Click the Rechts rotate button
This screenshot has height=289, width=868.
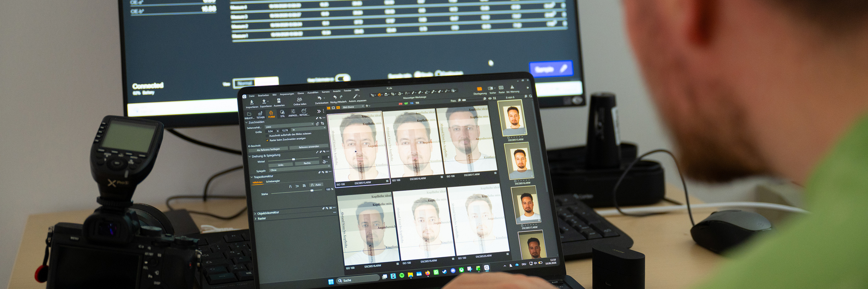307,163
